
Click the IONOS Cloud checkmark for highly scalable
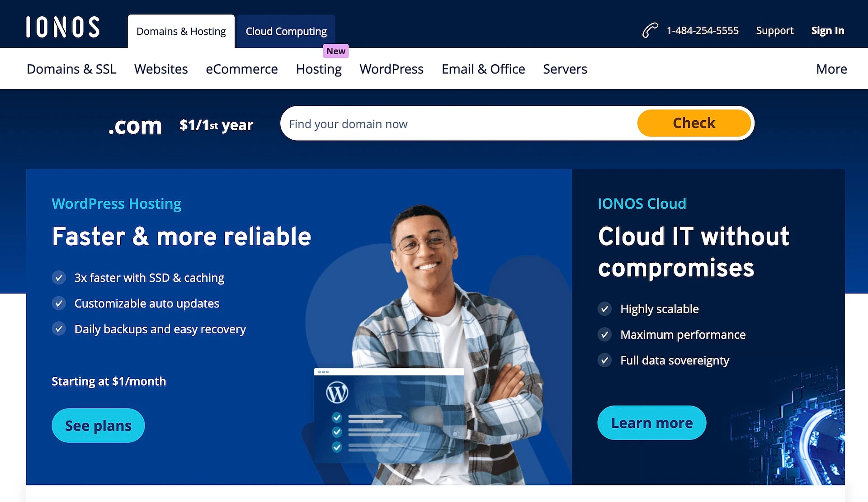pyautogui.click(x=605, y=309)
